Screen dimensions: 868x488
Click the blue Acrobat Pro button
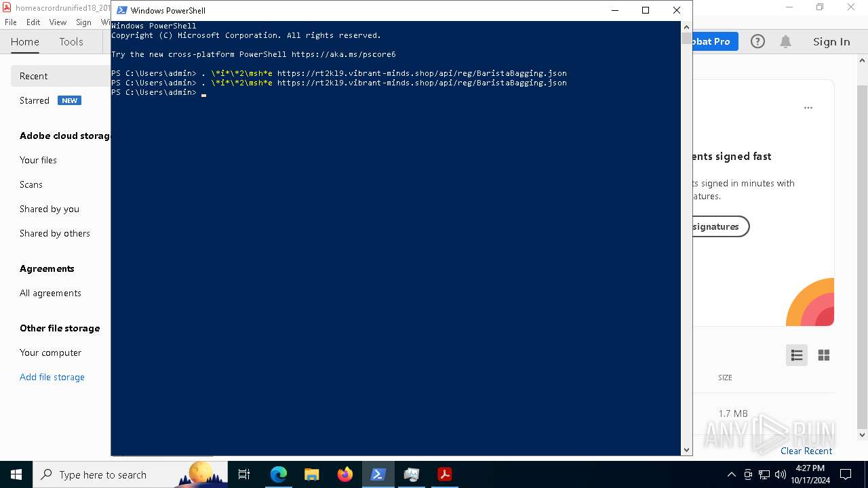coord(715,41)
